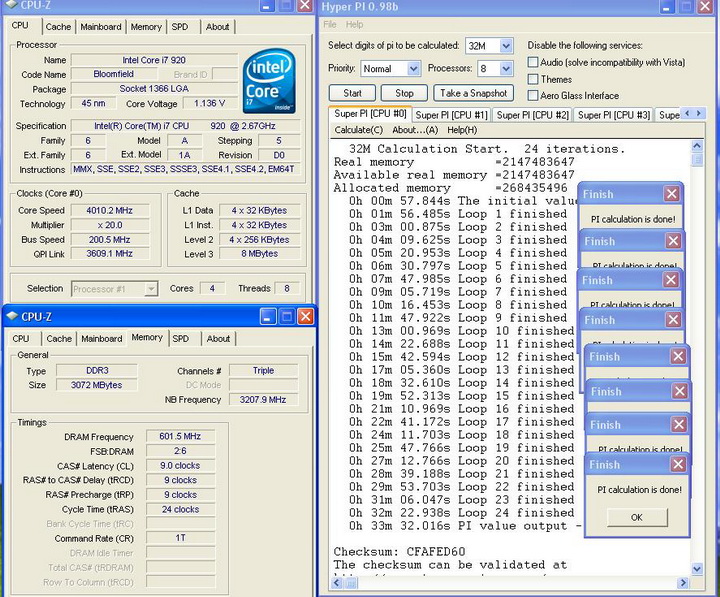Expand the Priority dropdown set to Normal
The height and width of the screenshot is (597, 720).
[x=413, y=68]
